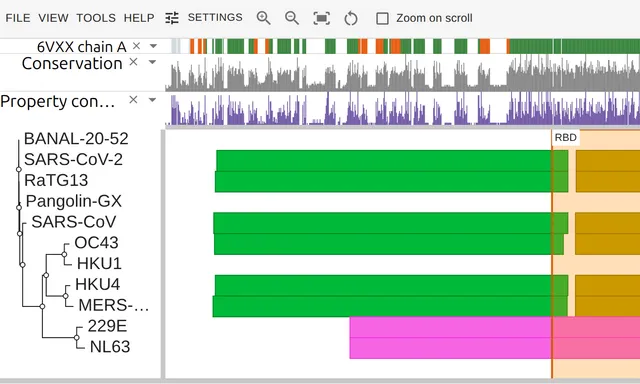Select the HKU1 tree label
The height and width of the screenshot is (384, 640).
(99, 264)
